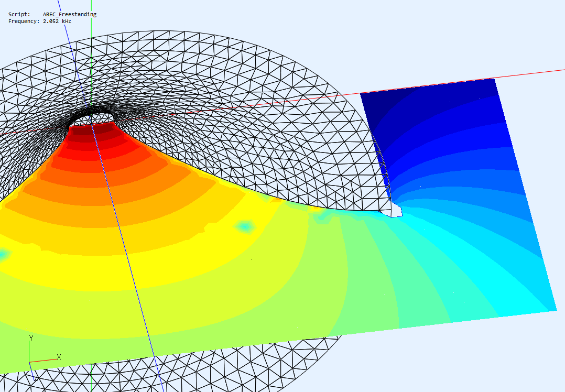
Task: Click the 2.052 kHz frequency value
Action: click(x=57, y=21)
